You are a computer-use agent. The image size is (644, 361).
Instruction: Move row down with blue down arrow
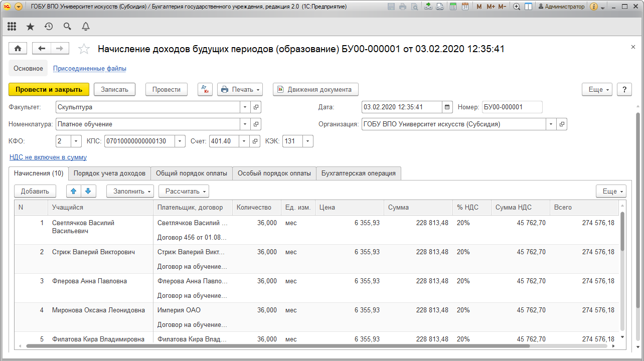(x=87, y=191)
